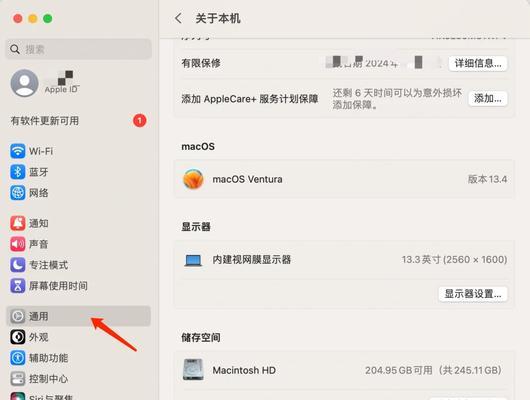Click the 通知 bell icon
The image size is (530, 400).
coord(18,223)
